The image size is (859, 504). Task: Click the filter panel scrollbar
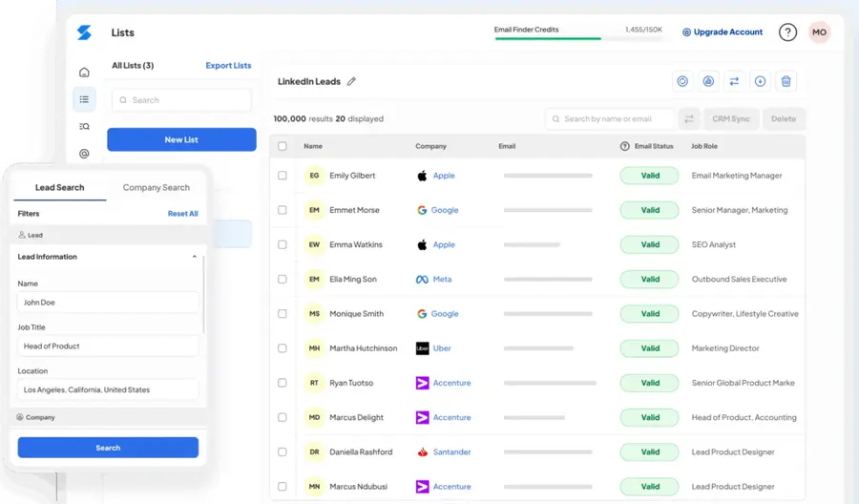point(204,294)
